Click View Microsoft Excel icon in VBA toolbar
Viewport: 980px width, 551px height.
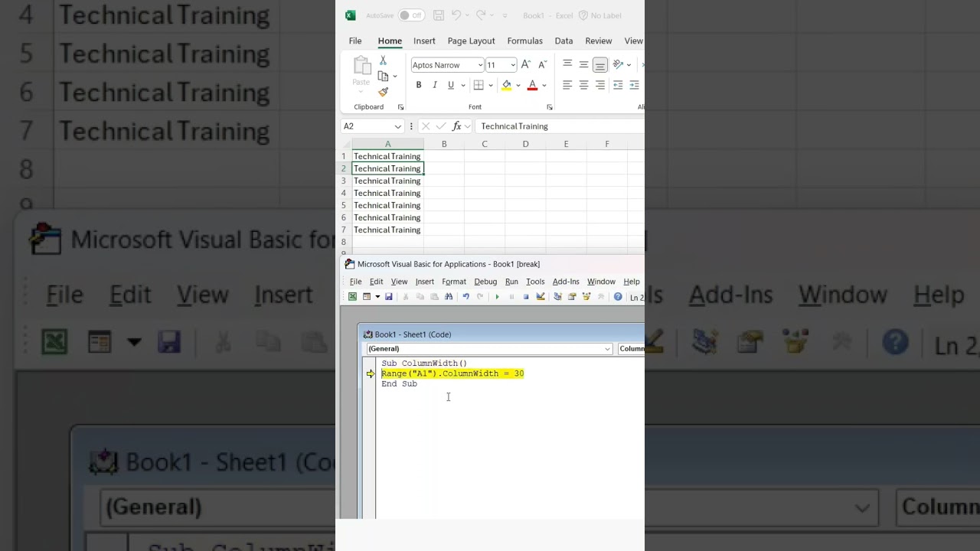[x=352, y=297]
